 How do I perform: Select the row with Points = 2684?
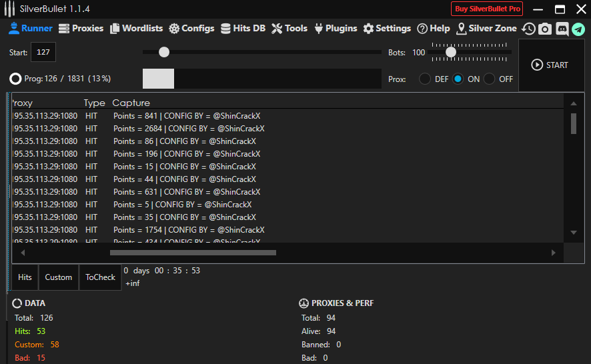pos(287,129)
